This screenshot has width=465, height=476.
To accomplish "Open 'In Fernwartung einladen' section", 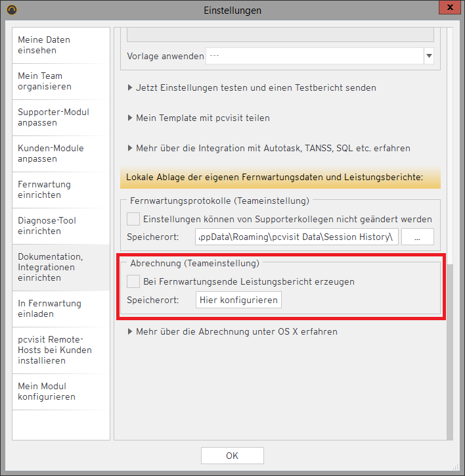I will pyautogui.click(x=60, y=309).
